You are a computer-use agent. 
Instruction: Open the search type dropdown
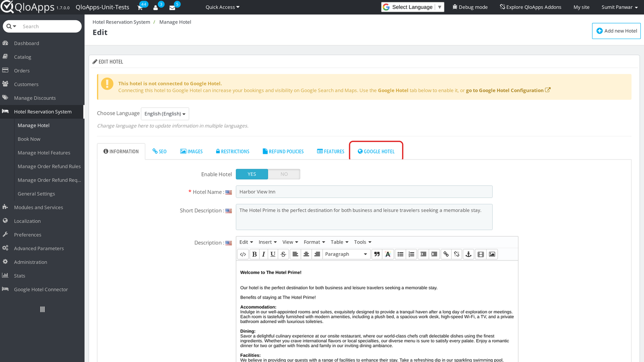11,26
